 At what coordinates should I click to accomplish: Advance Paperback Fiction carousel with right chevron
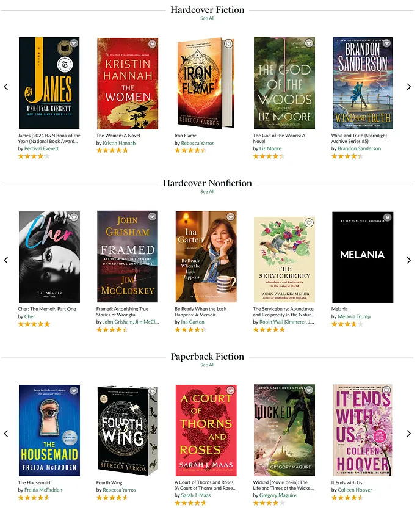(x=409, y=434)
